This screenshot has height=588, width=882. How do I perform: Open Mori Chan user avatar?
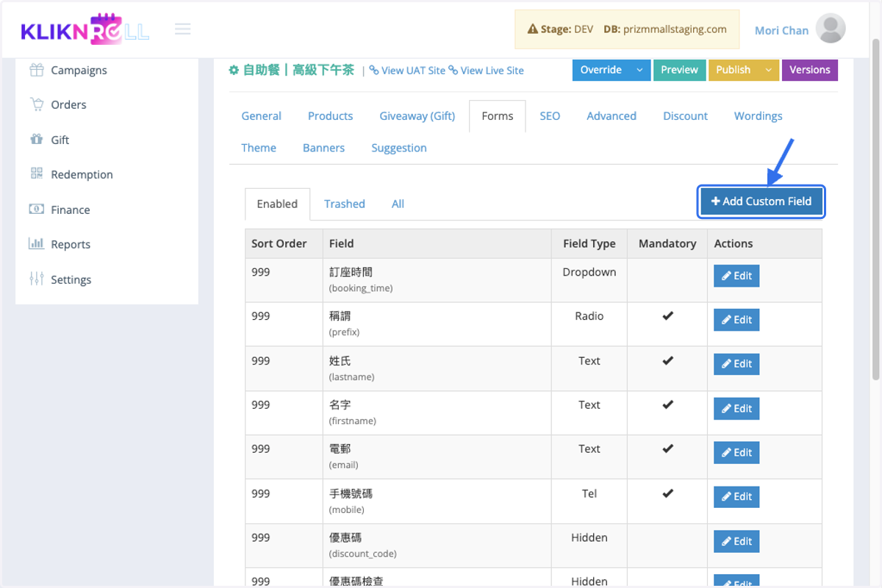(831, 29)
